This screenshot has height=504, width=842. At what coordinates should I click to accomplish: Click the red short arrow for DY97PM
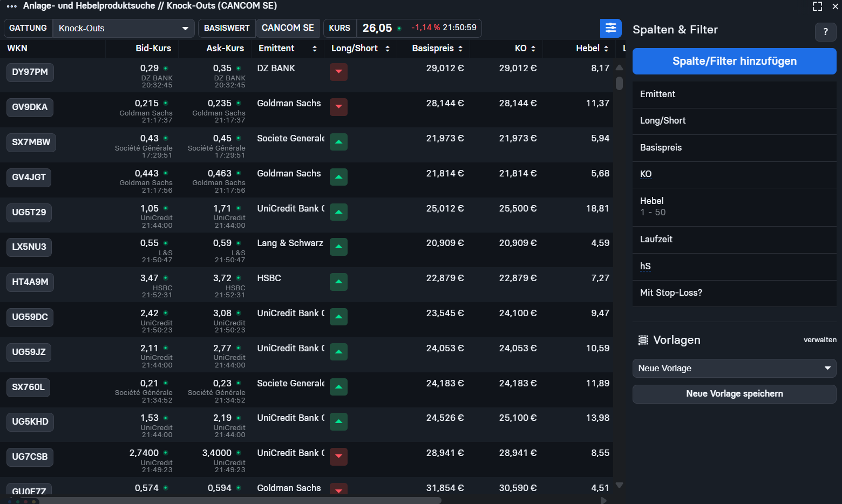(x=338, y=72)
